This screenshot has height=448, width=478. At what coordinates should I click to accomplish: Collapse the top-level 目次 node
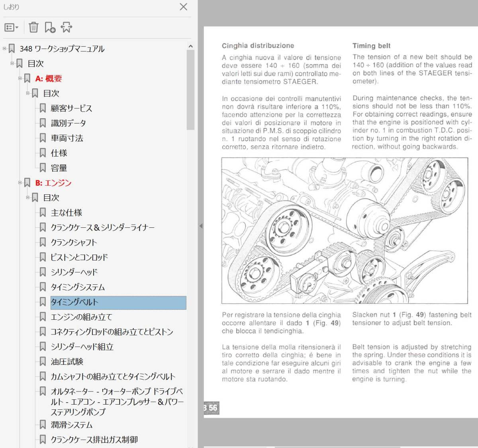[x=12, y=63]
